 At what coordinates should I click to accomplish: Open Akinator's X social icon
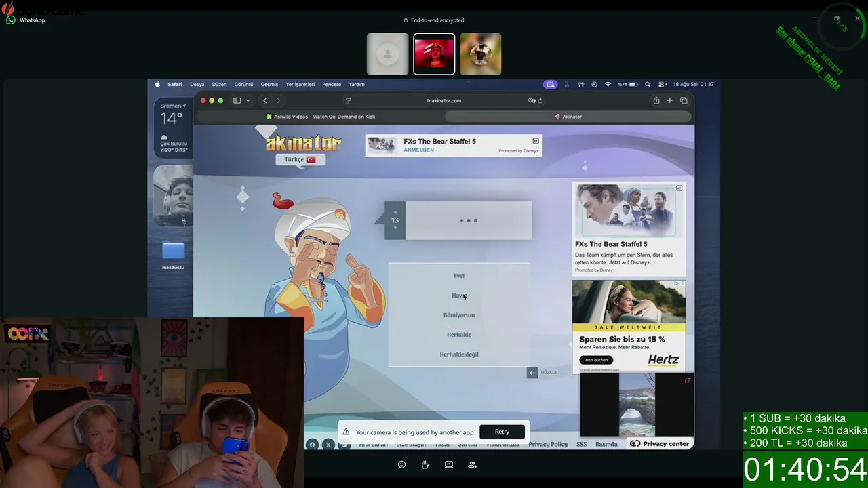328,445
